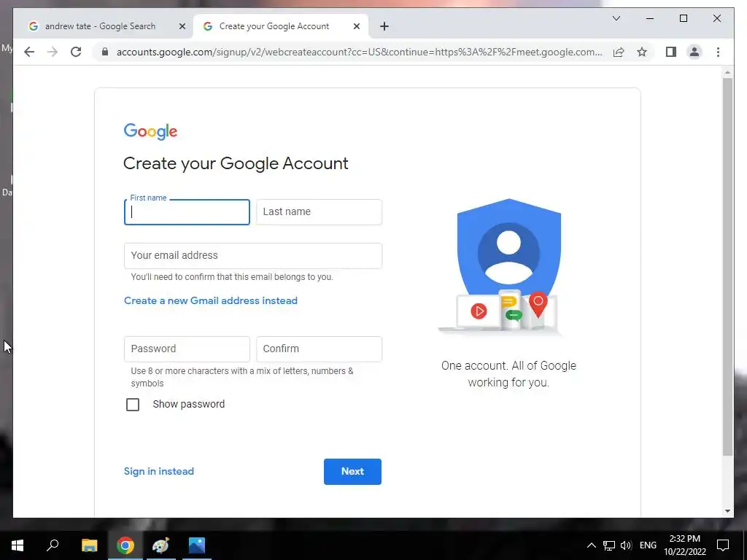
Task: Open the Chrome profile menu
Action: click(x=694, y=52)
